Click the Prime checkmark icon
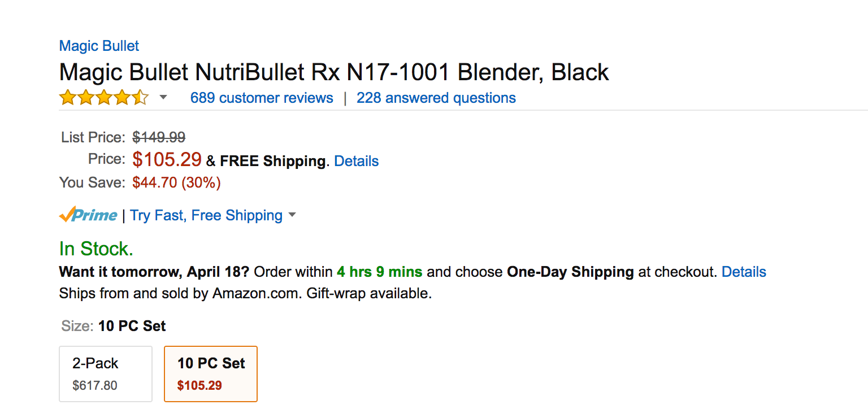This screenshot has height=409, width=868. coord(67,215)
